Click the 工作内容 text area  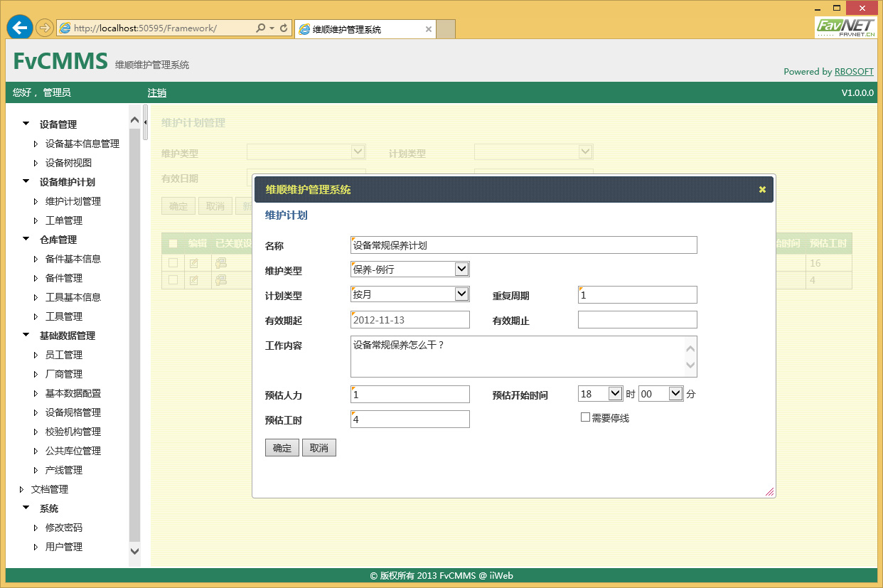coord(524,356)
